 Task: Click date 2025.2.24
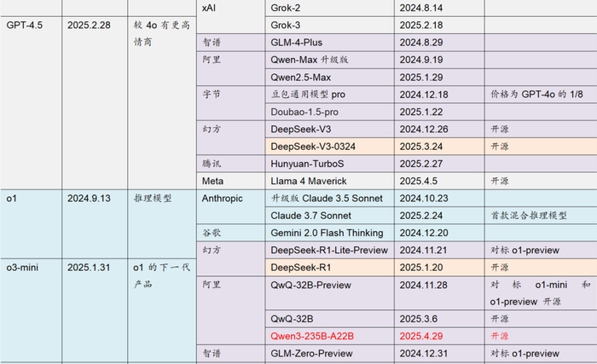(421, 216)
